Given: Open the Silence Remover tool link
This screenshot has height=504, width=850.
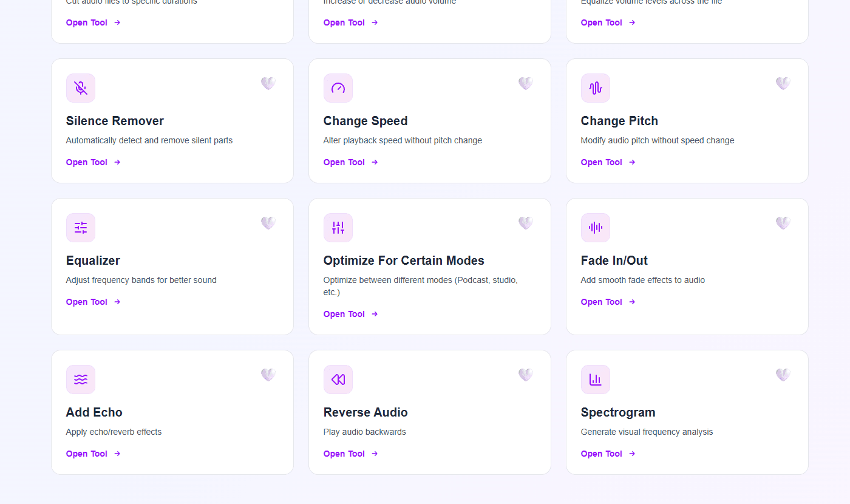Looking at the screenshot, I should (93, 162).
